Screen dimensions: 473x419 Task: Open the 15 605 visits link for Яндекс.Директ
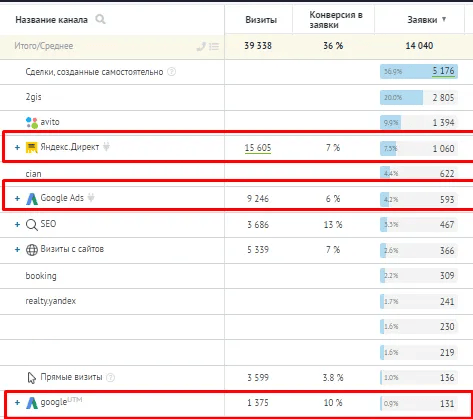pyautogui.click(x=258, y=148)
